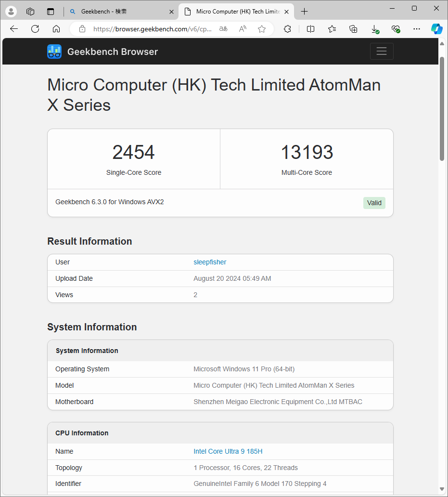Toggle split screen view
The height and width of the screenshot is (497, 448).
coord(310,29)
